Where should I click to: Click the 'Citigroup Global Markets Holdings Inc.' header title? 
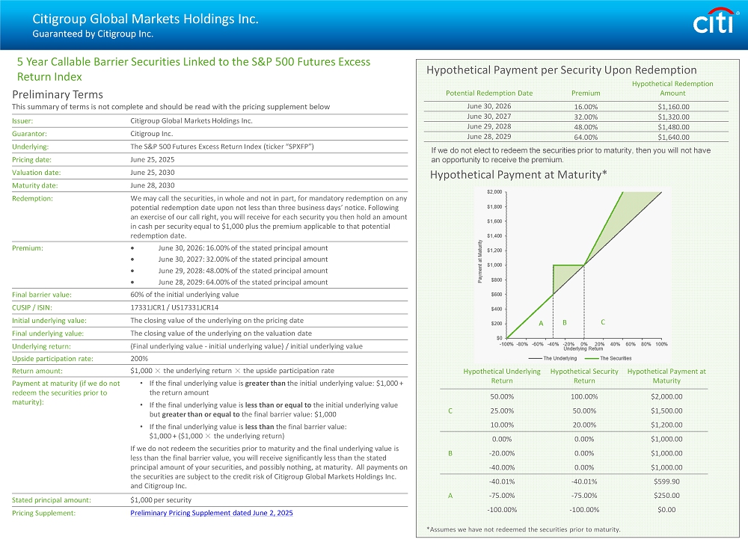coord(145,19)
